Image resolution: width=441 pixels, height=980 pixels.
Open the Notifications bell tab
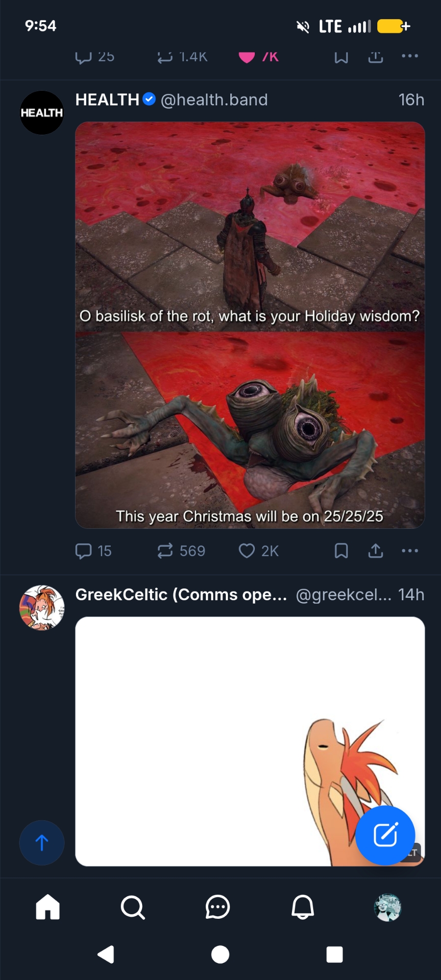303,907
